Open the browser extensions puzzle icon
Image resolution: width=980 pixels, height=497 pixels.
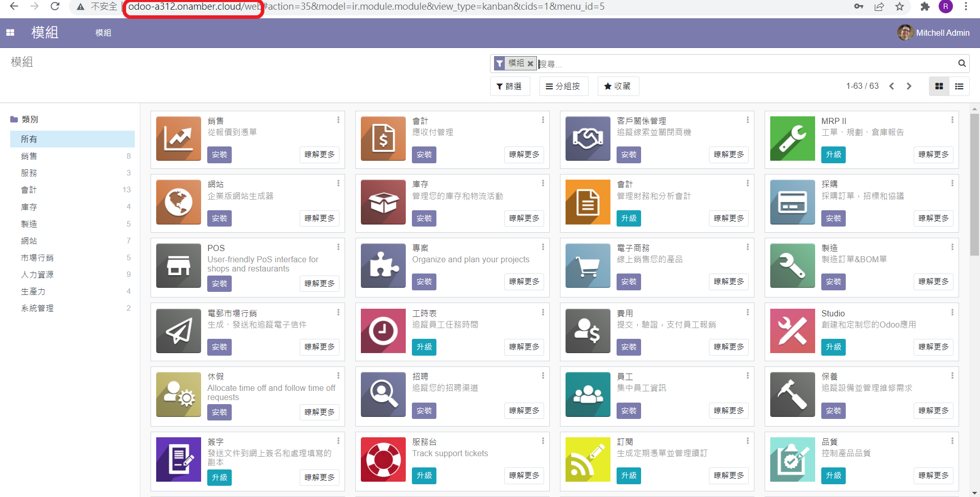click(925, 7)
